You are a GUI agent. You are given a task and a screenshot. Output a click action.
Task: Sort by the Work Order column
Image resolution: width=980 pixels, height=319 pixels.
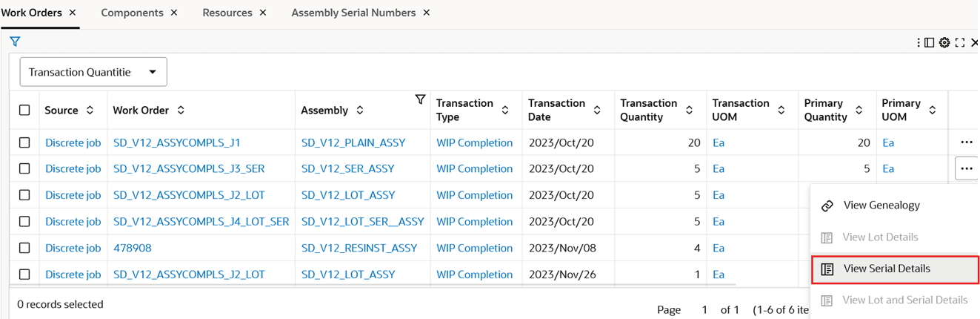coord(181,110)
